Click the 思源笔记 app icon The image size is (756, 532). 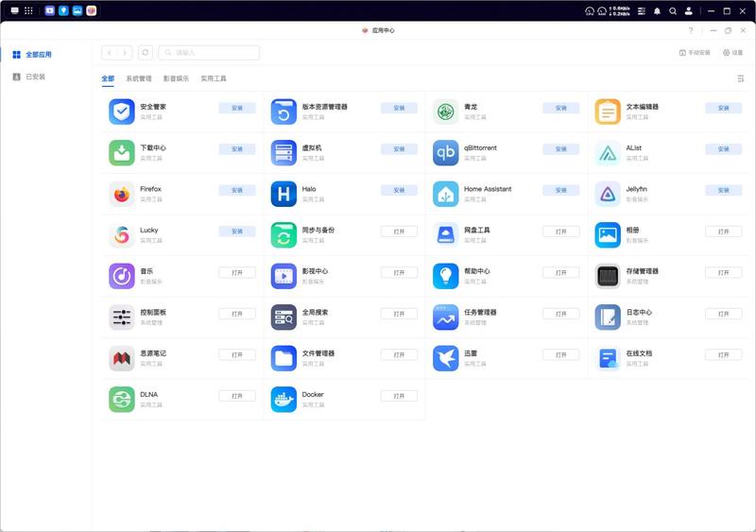coord(122,358)
